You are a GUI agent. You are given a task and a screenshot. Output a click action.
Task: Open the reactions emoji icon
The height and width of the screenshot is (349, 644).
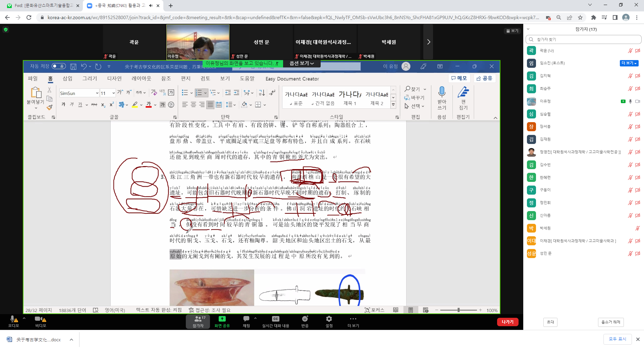pyautogui.click(x=305, y=319)
